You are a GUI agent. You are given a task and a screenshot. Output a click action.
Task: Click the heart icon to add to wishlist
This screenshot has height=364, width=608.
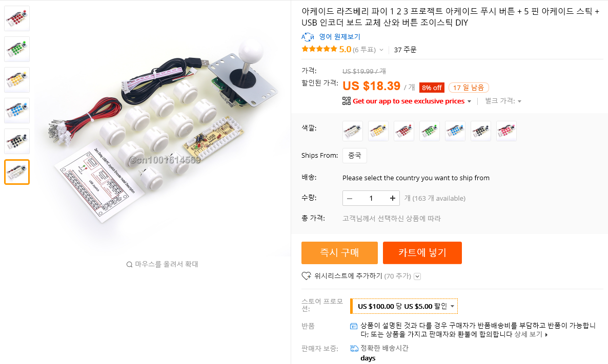306,276
